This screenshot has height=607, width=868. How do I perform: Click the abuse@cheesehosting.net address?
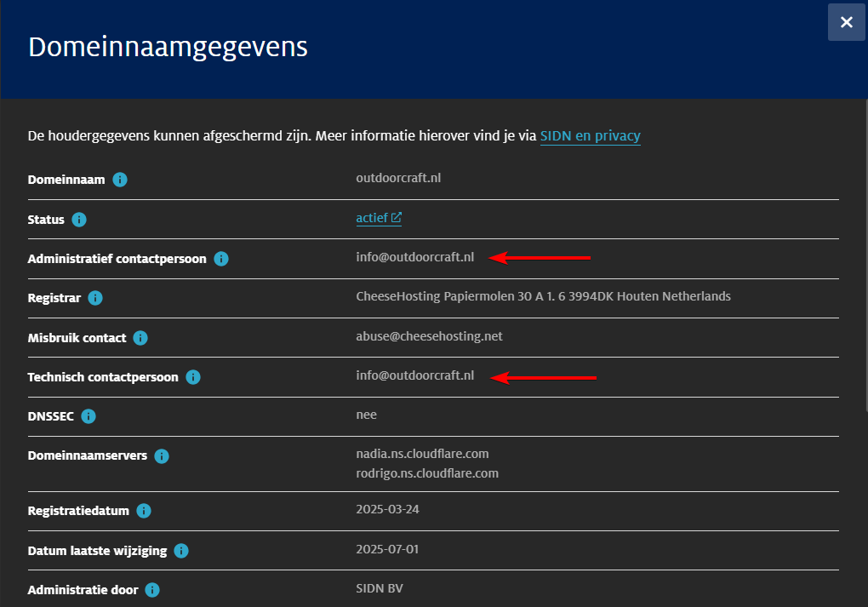[x=429, y=336]
